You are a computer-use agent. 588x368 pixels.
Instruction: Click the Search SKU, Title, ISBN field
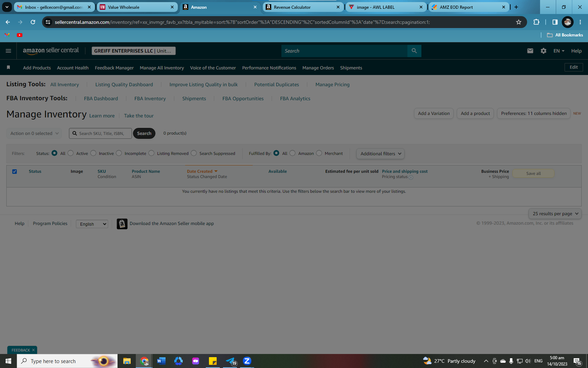coord(100,133)
